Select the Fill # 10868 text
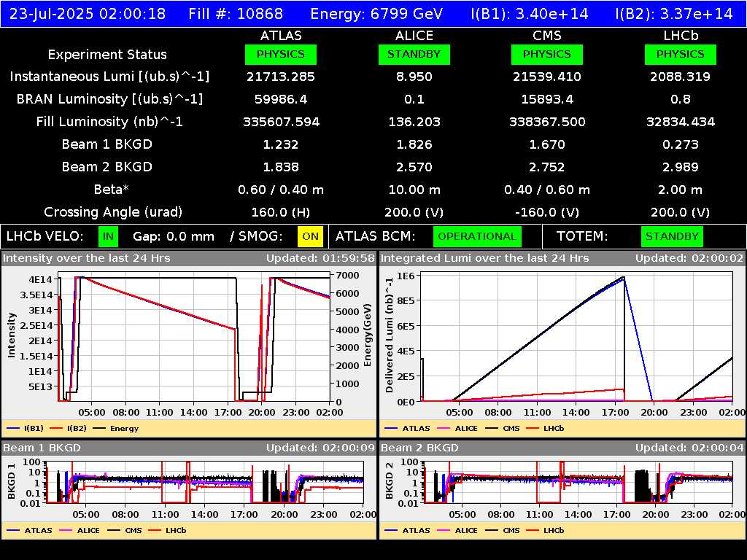Image resolution: width=747 pixels, height=560 pixels. click(x=236, y=14)
